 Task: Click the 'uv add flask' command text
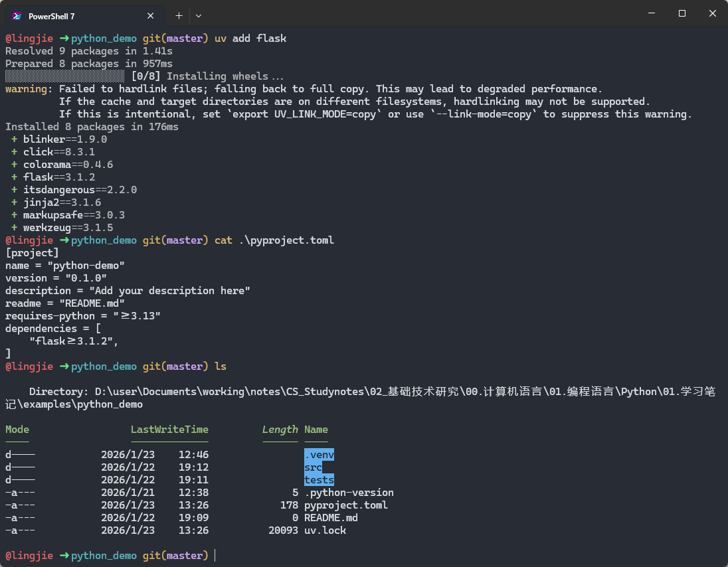(250, 39)
